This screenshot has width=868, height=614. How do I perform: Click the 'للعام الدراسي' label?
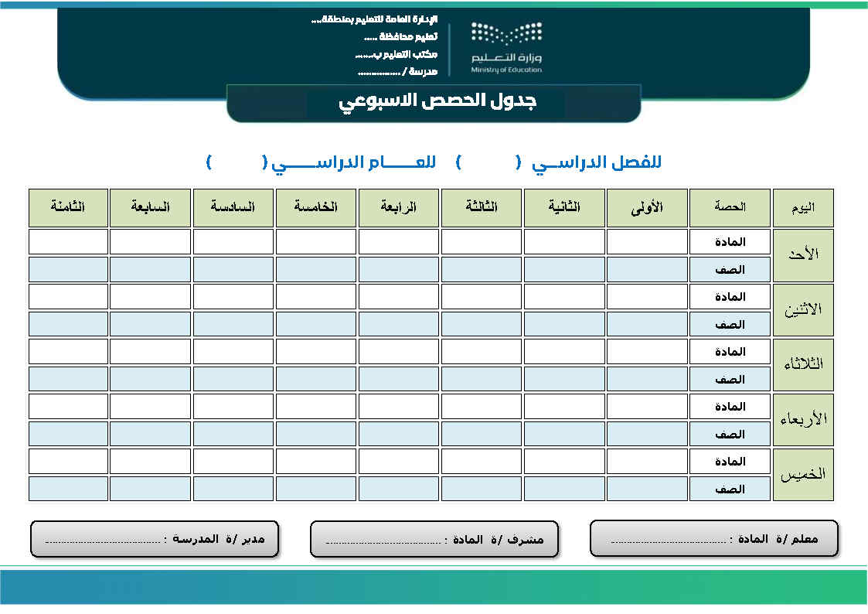[x=353, y=162]
